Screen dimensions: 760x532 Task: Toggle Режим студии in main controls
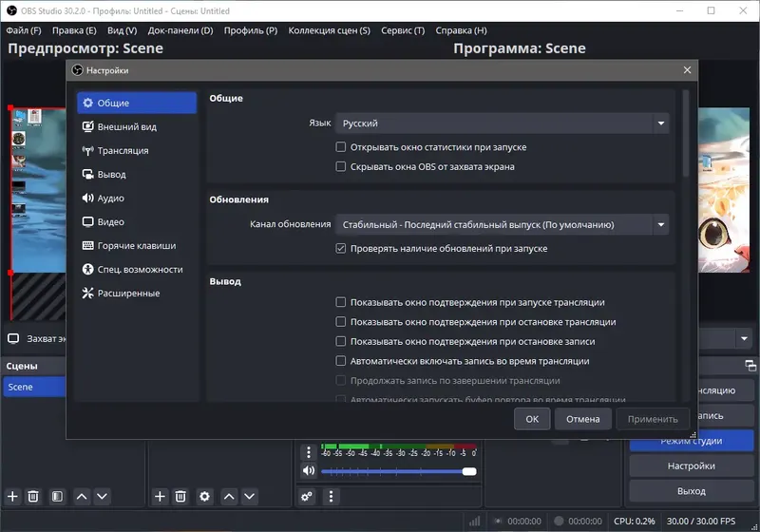coord(692,441)
